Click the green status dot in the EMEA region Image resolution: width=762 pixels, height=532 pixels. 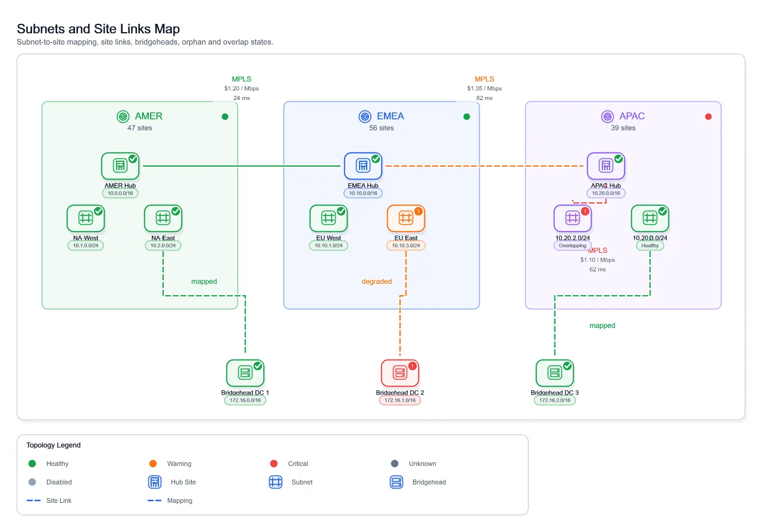[x=467, y=117]
